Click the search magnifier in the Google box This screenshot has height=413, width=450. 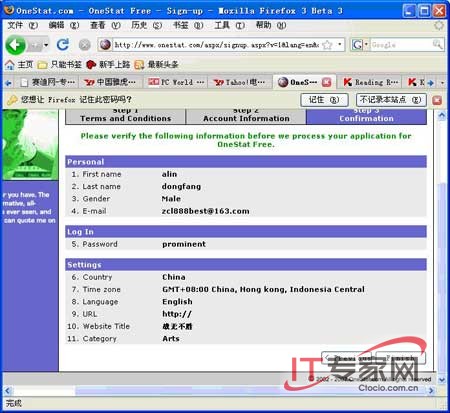(x=437, y=44)
